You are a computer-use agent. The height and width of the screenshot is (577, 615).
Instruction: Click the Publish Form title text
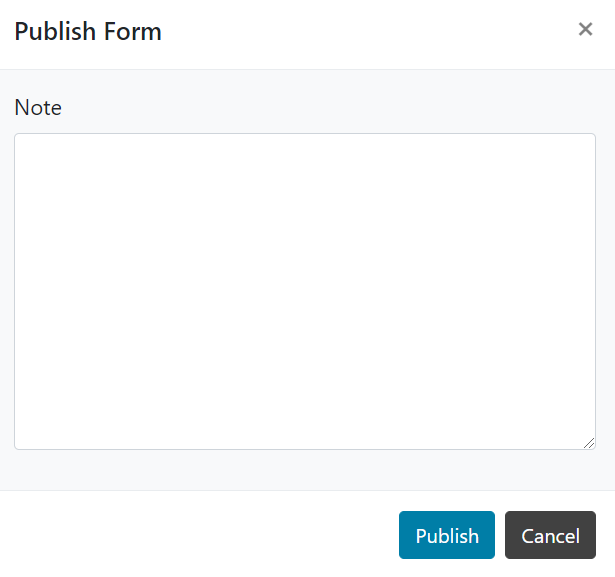[x=88, y=31]
